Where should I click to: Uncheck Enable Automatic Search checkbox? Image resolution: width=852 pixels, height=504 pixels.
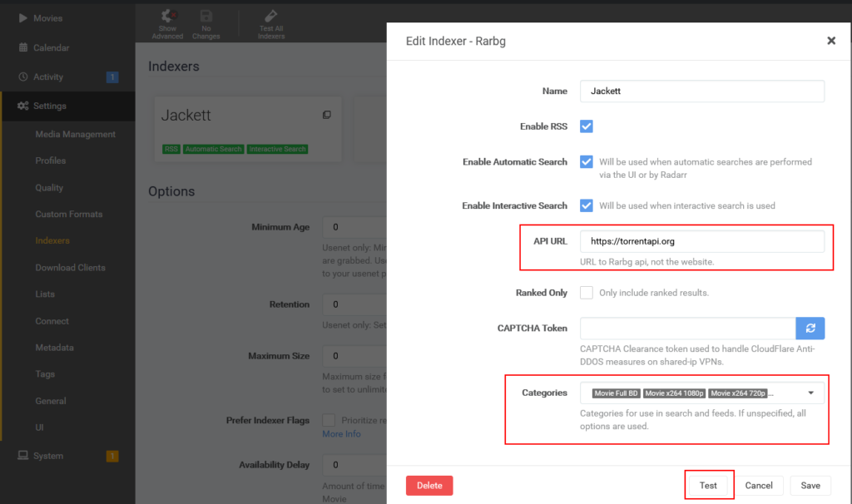coord(587,162)
